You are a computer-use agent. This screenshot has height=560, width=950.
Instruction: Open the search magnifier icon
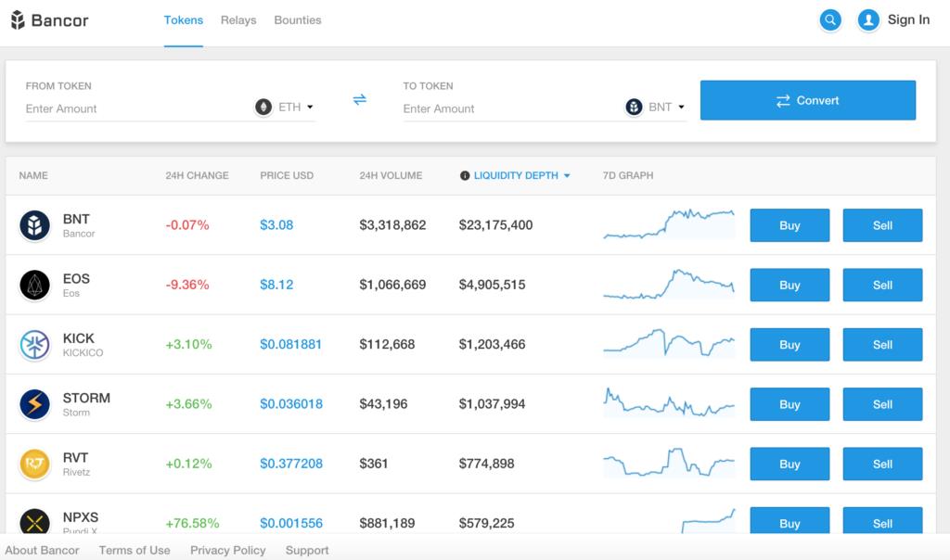click(830, 20)
